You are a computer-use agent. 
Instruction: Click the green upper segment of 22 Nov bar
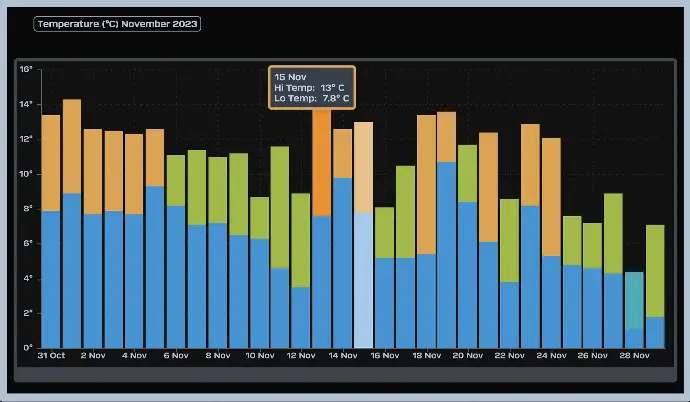tap(509, 240)
